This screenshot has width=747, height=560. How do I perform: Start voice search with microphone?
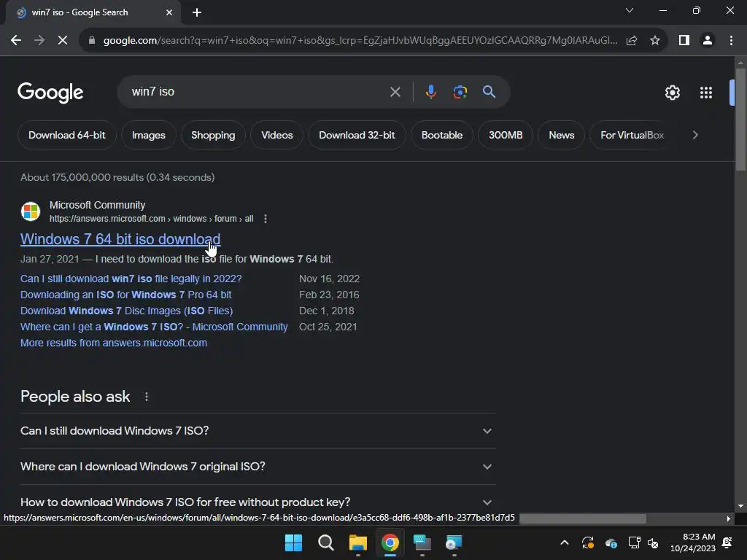pyautogui.click(x=430, y=91)
